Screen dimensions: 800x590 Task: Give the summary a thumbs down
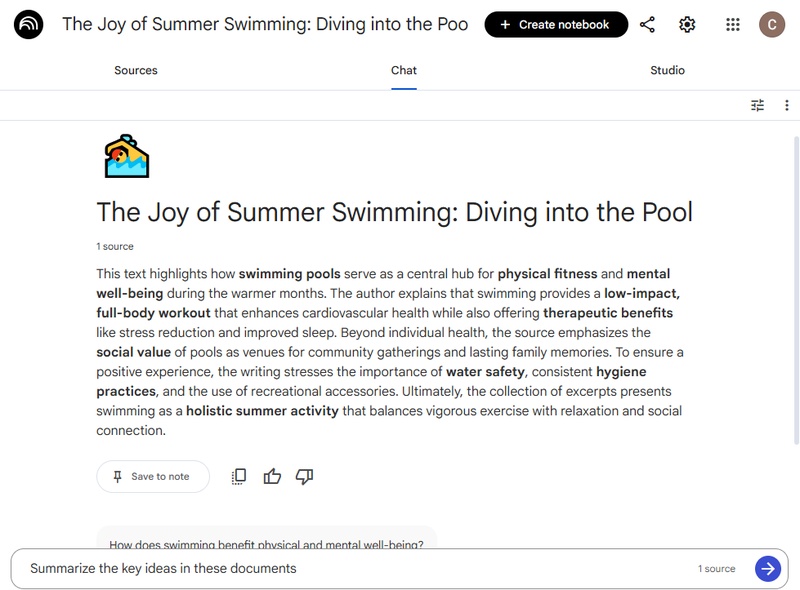(x=305, y=476)
